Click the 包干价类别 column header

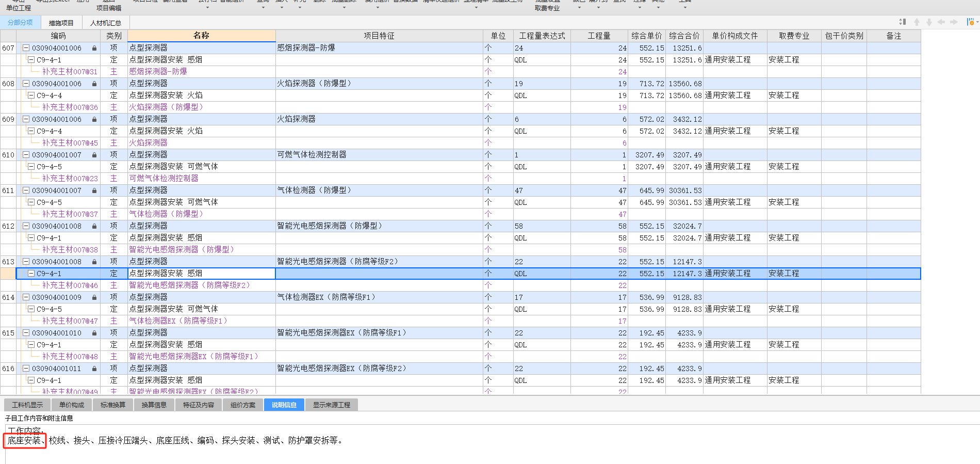click(844, 36)
